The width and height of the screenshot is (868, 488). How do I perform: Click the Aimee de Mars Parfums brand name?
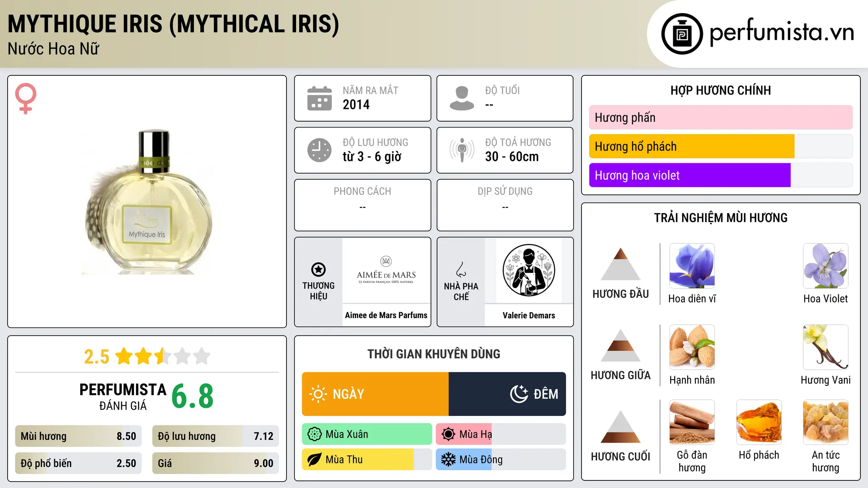[x=386, y=315]
